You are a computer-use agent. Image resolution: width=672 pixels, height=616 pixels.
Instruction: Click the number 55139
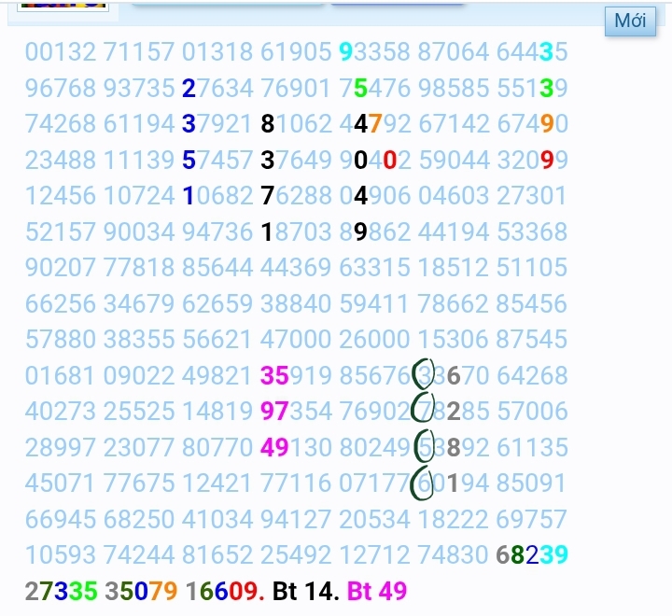pos(532,88)
